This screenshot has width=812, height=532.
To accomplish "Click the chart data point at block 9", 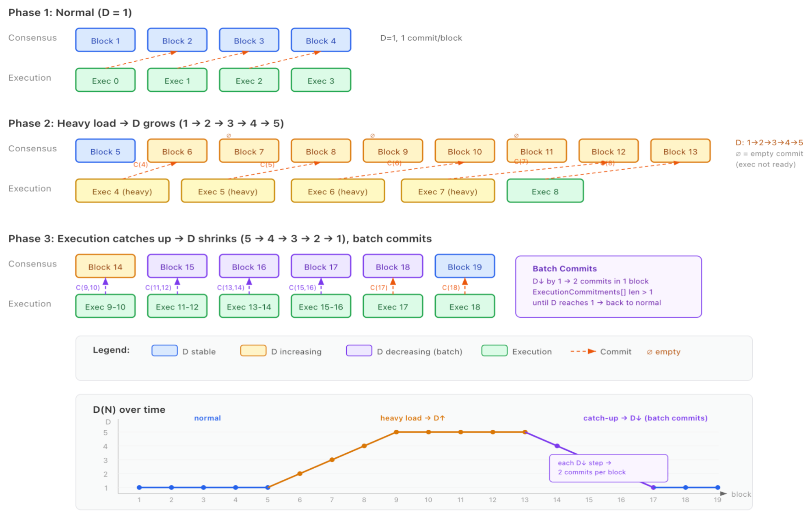I will tap(396, 432).
